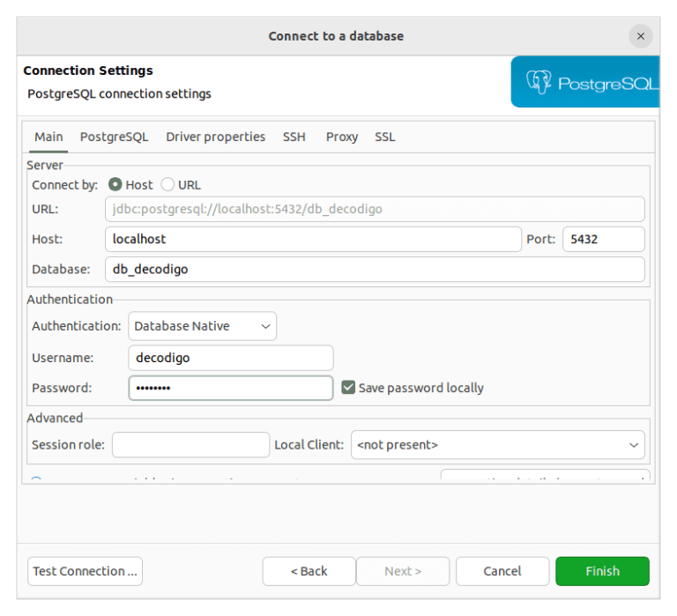Cancel the connection setup

pyautogui.click(x=502, y=571)
